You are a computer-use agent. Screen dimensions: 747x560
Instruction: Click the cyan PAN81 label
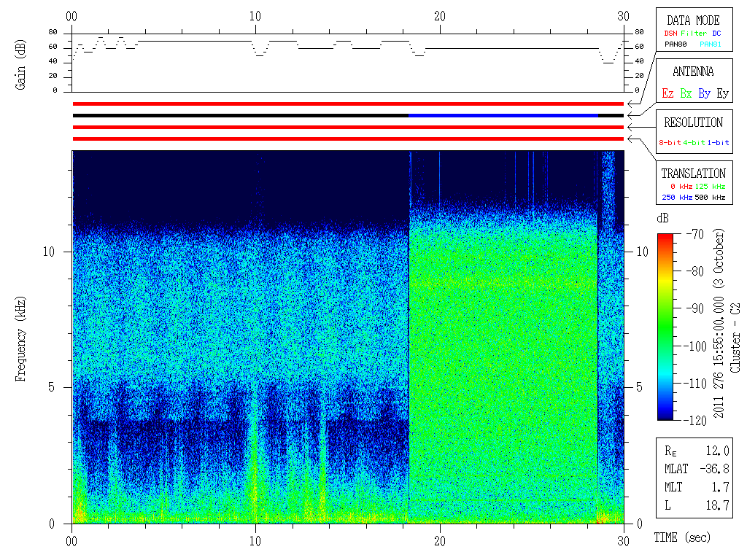pos(711,44)
